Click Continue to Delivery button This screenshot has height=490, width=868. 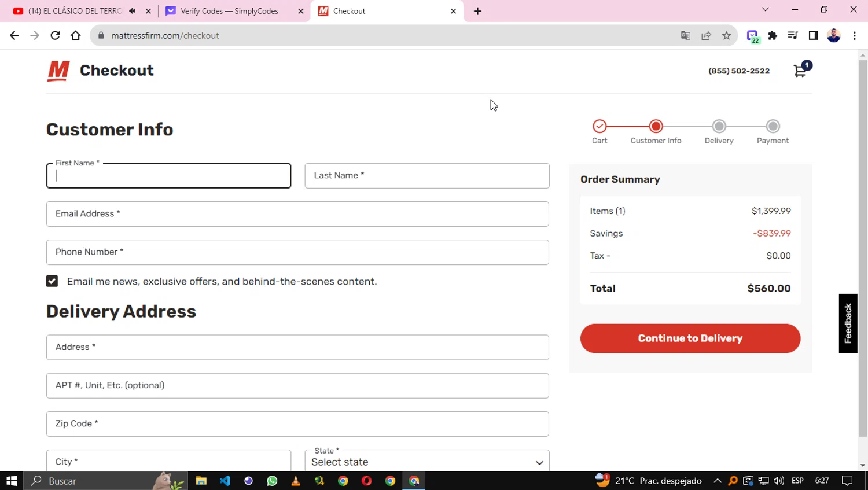pyautogui.click(x=690, y=338)
